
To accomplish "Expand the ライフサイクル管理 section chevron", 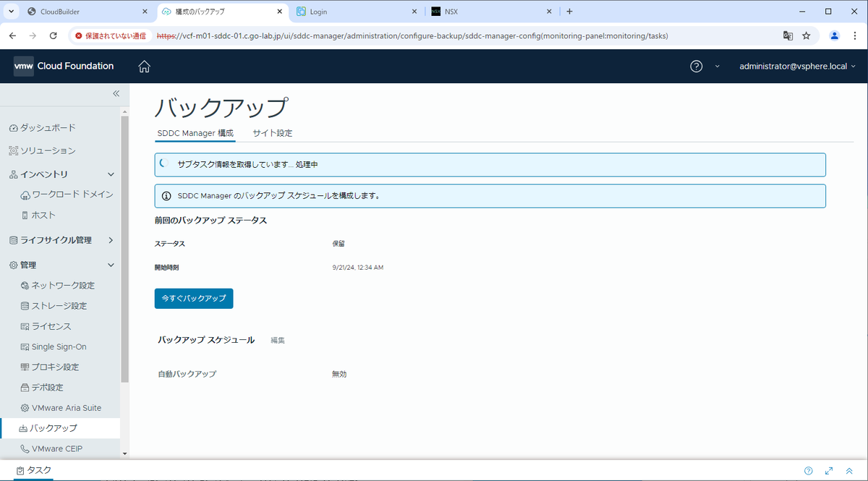I will [x=111, y=240].
